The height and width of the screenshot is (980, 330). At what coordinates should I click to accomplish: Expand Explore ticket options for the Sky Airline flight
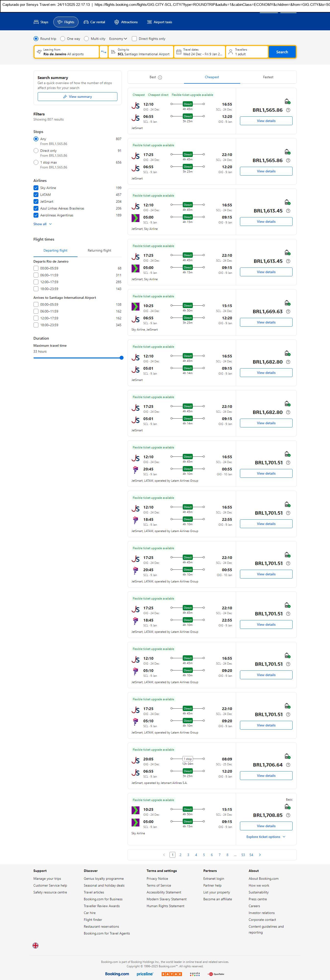pyautogui.click(x=266, y=836)
